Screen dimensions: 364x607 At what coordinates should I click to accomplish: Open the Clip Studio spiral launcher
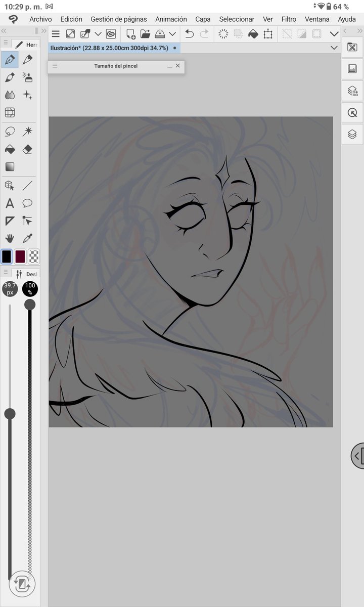111,34
